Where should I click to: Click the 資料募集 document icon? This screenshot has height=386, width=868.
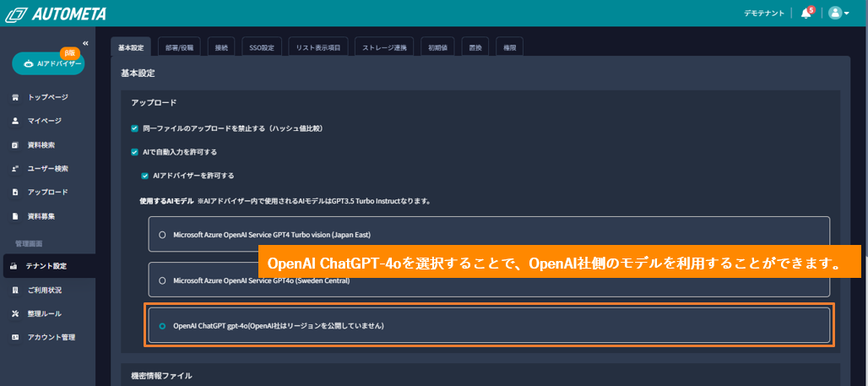tap(15, 216)
